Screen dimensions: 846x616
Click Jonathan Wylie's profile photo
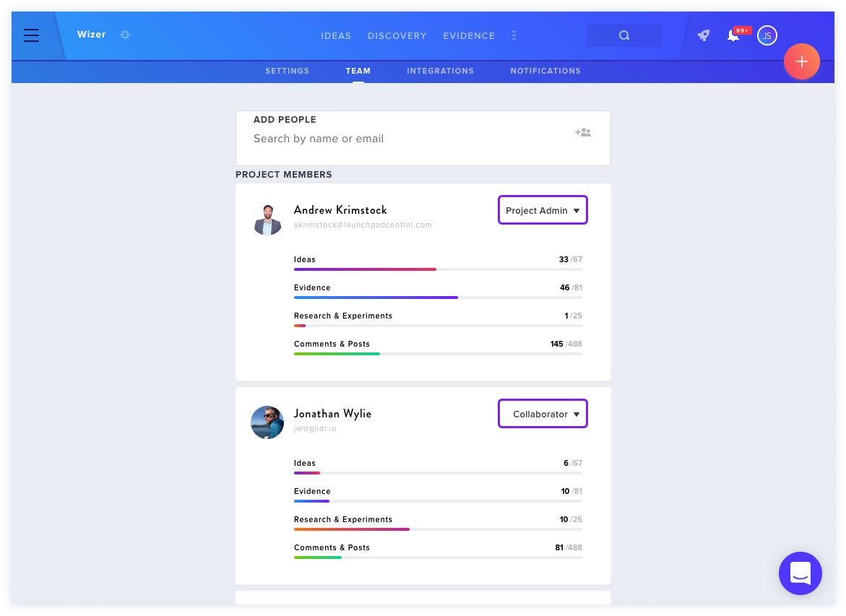tap(267, 422)
